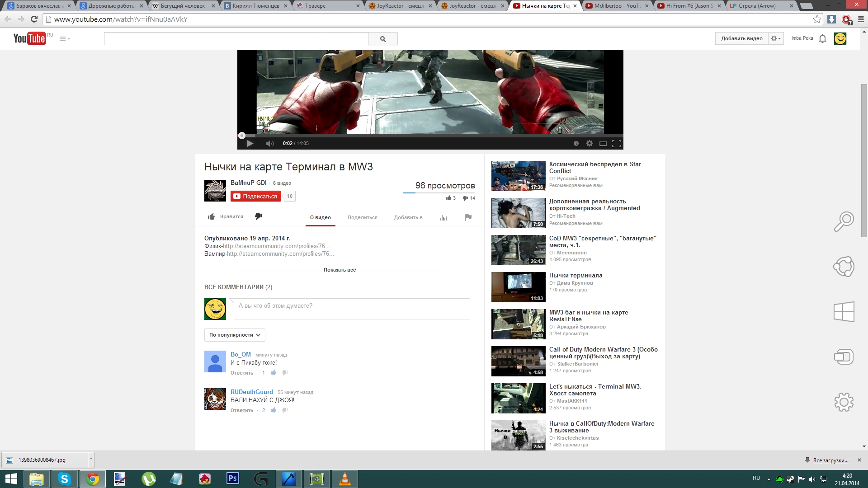Screen dimensions: 868x488
Task: Open CoD MW3 секретные баганутые места video
Action: click(603, 242)
